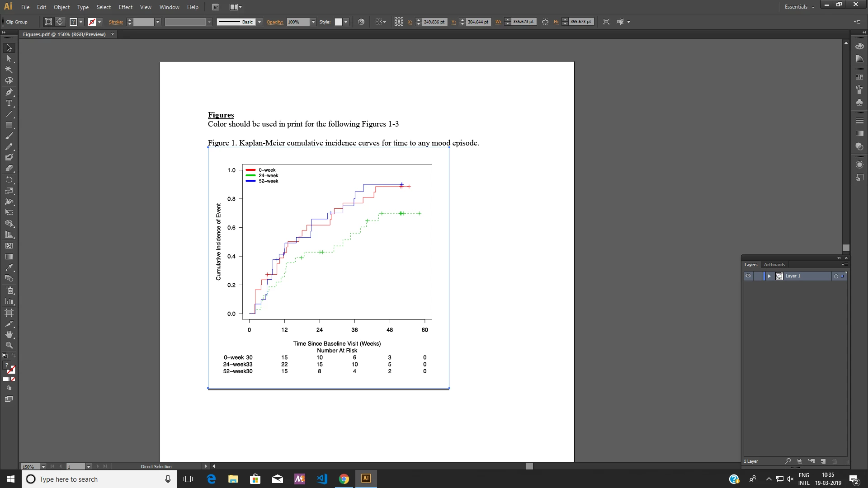Screen dimensions: 868x488
Task: Open the Opacity dropdown arrow
Action: click(313, 22)
